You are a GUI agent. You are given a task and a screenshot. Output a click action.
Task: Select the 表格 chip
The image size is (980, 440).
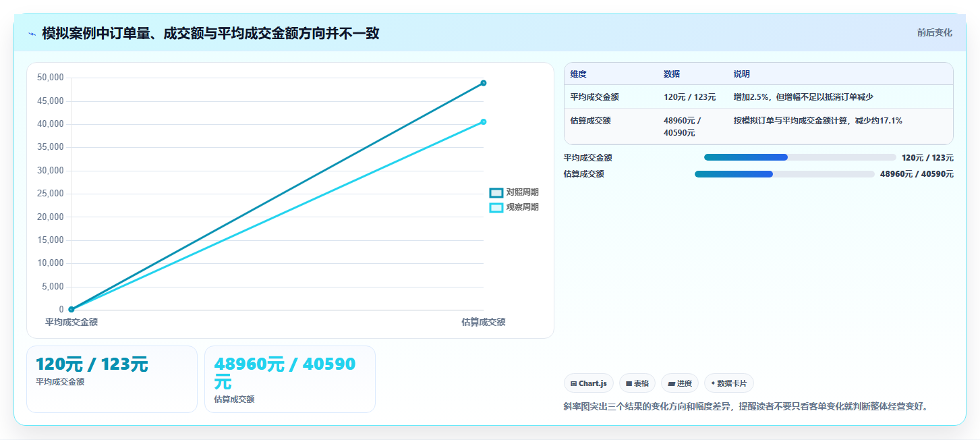[637, 383]
